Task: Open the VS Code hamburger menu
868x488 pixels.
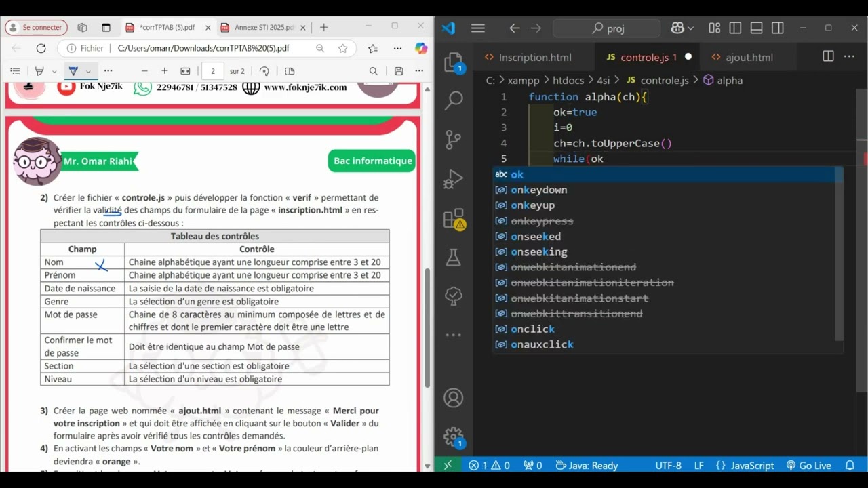Action: point(478,28)
